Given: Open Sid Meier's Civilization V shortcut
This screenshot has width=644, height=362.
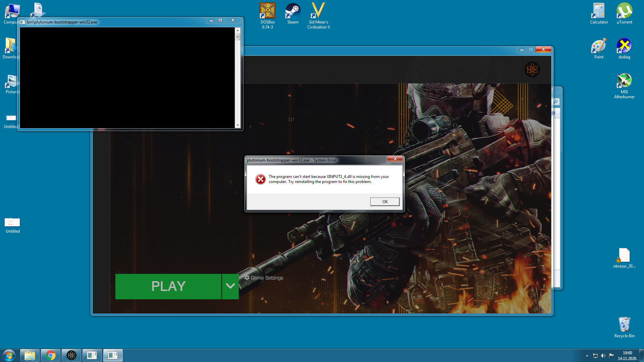Looking at the screenshot, I should [319, 16].
